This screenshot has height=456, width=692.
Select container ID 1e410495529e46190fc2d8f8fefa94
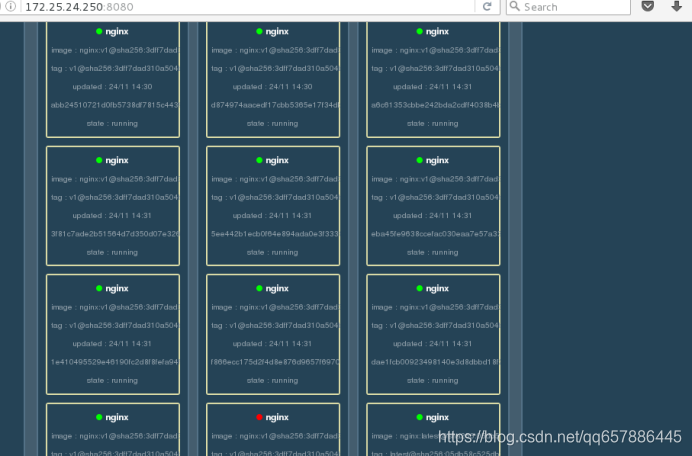point(115,362)
